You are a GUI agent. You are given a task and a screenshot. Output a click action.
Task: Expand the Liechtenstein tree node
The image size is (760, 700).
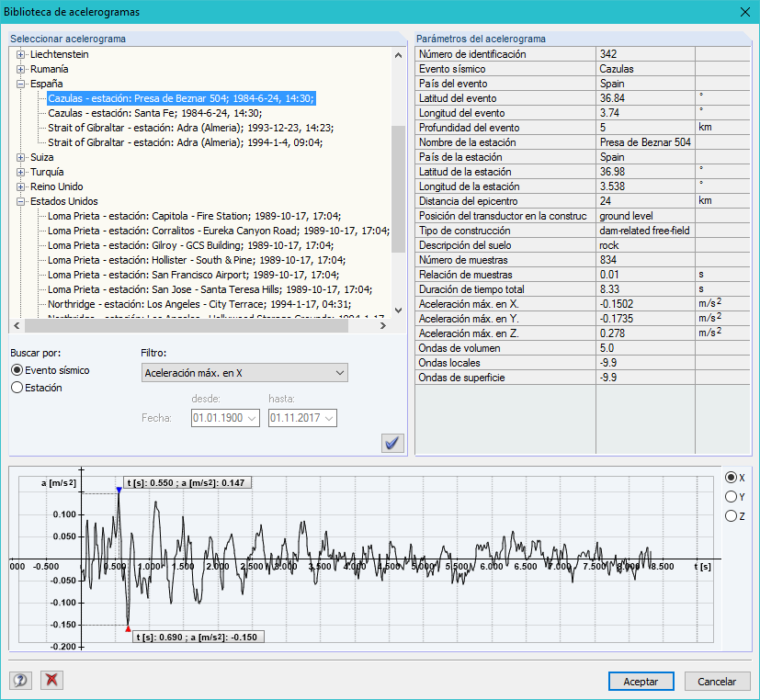[x=20, y=54]
